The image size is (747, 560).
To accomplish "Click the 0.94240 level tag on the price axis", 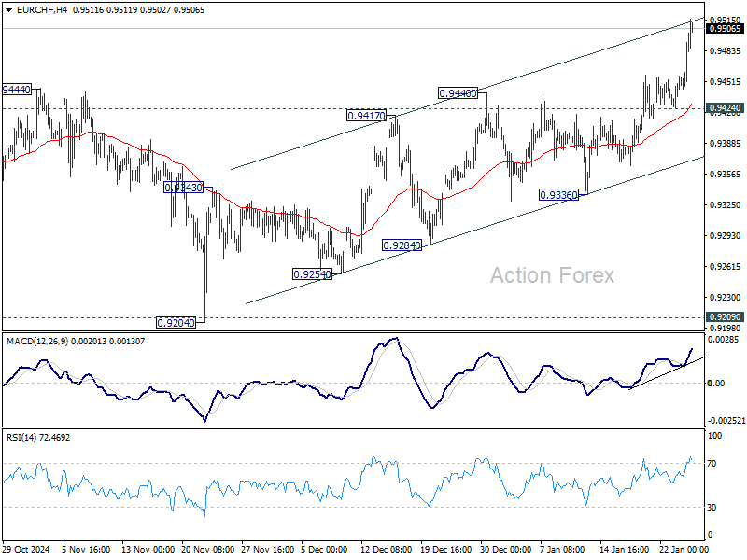I will pyautogui.click(x=726, y=108).
